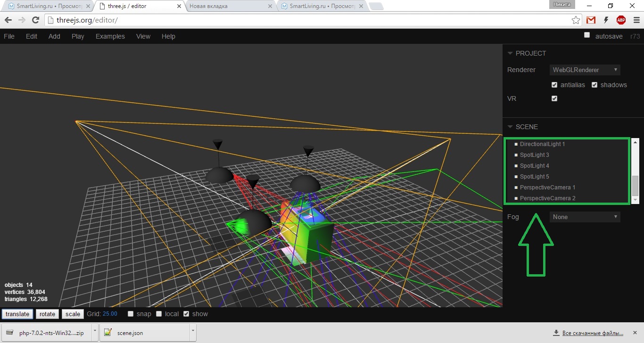Open the Add menu
This screenshot has height=343, width=644.
[x=54, y=36]
